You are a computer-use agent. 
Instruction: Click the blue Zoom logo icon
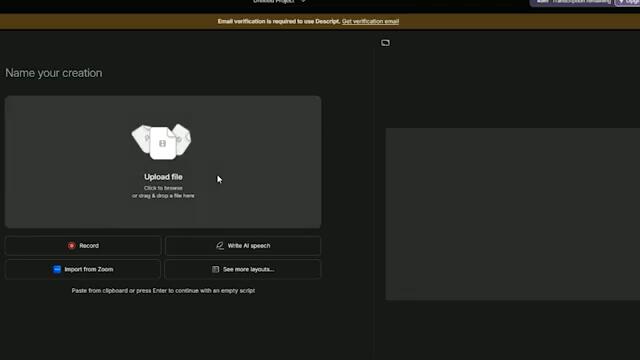57,269
